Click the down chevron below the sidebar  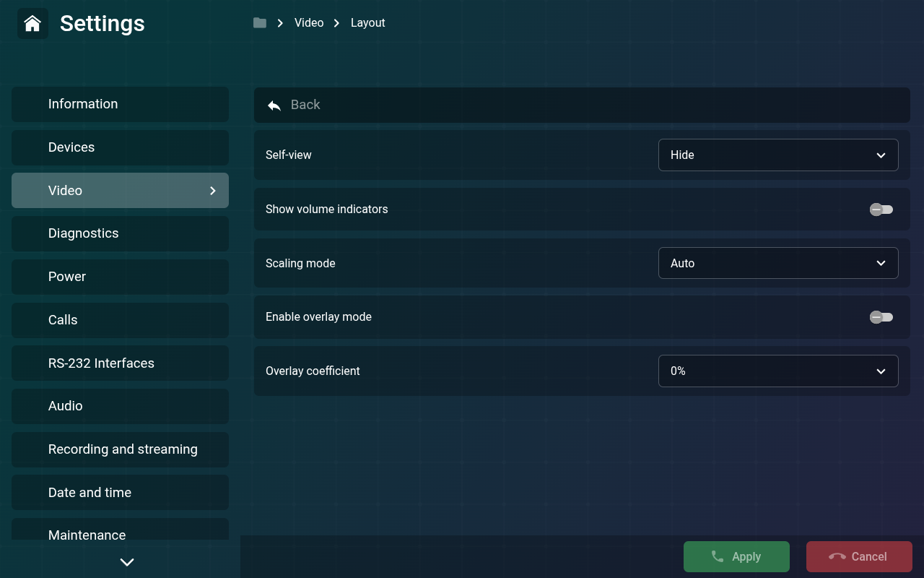[x=127, y=561]
